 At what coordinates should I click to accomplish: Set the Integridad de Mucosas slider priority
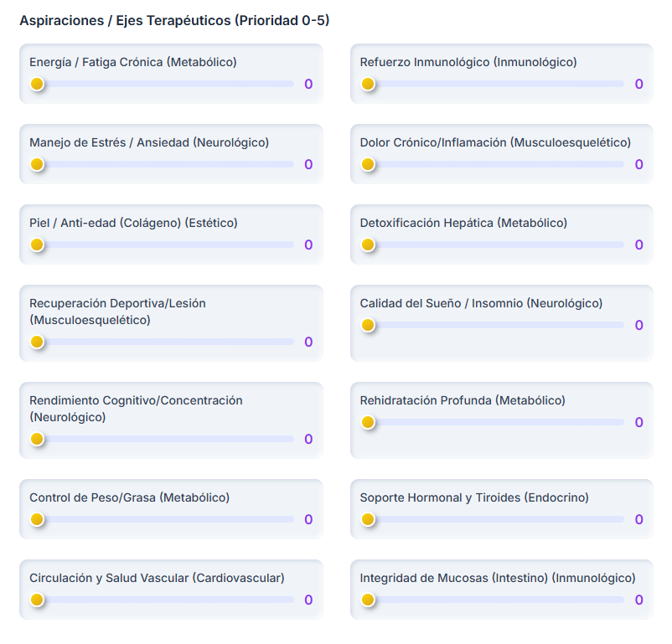368,600
